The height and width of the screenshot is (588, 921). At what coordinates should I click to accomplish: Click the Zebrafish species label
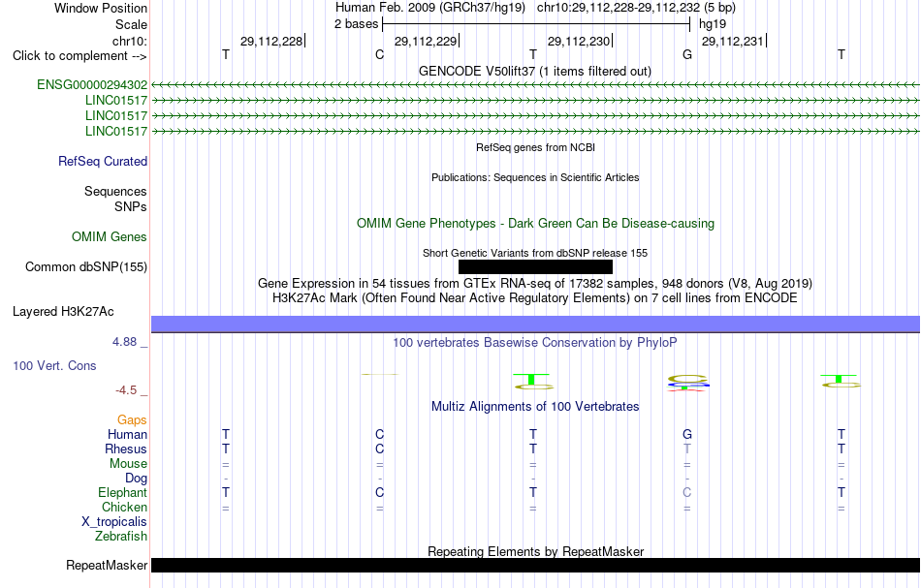[x=121, y=536]
